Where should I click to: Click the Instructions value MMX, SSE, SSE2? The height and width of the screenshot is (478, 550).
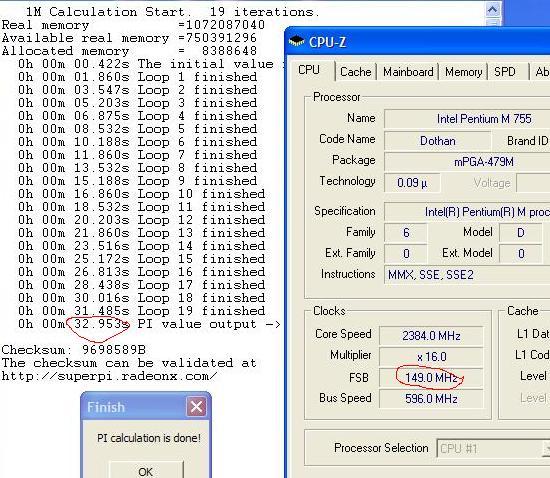coord(467,275)
